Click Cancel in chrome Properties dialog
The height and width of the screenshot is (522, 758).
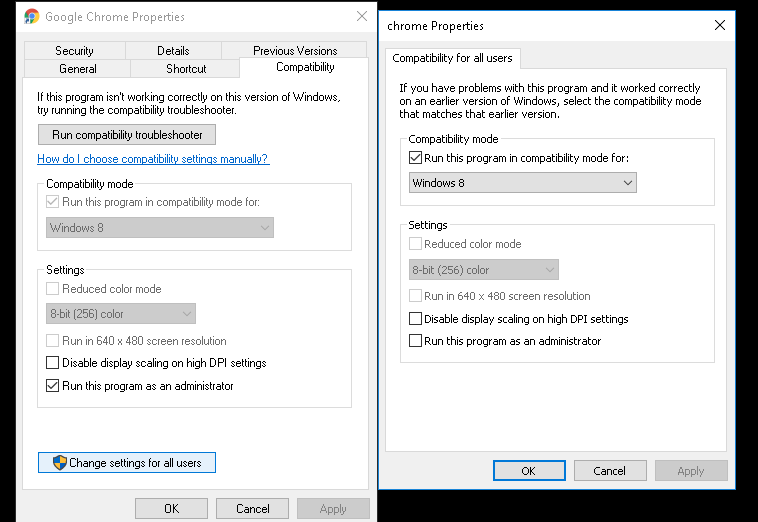(x=610, y=471)
